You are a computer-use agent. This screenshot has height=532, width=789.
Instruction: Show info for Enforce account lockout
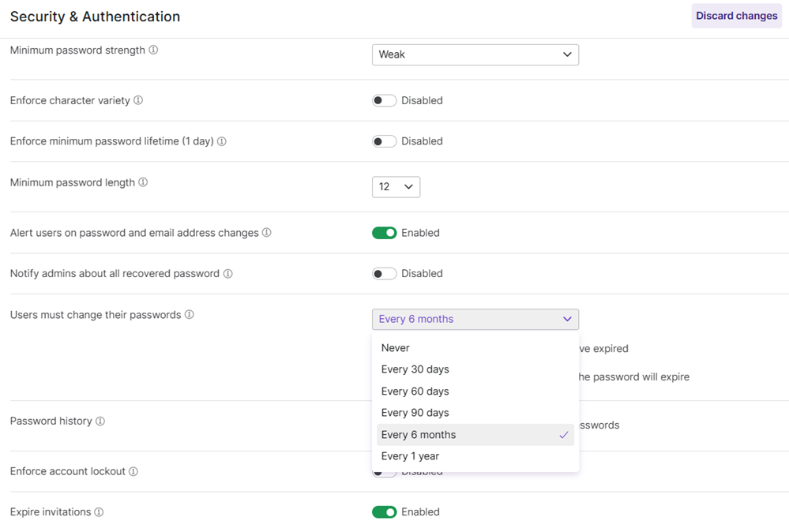pos(133,471)
